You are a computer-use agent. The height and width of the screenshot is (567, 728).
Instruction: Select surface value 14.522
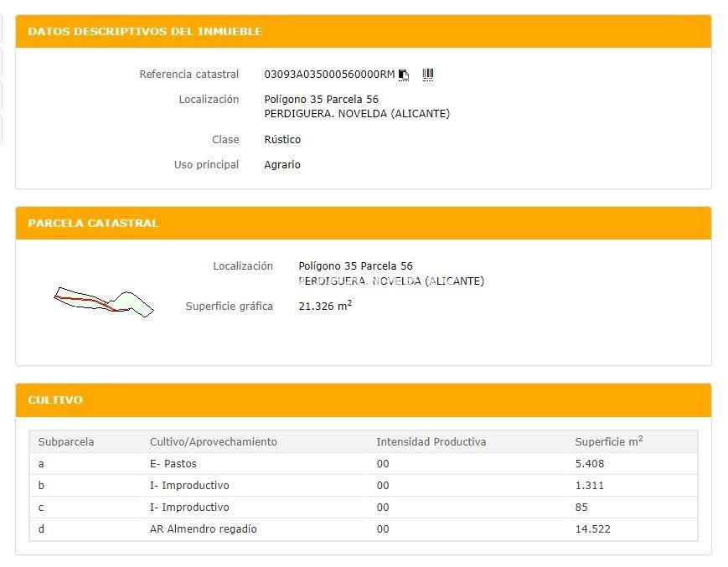593,529
